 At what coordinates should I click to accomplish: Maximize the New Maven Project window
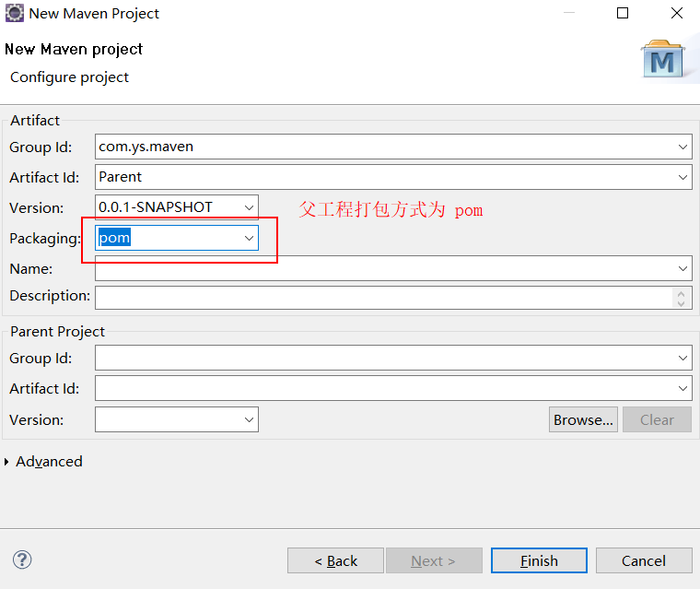pyautogui.click(x=623, y=14)
